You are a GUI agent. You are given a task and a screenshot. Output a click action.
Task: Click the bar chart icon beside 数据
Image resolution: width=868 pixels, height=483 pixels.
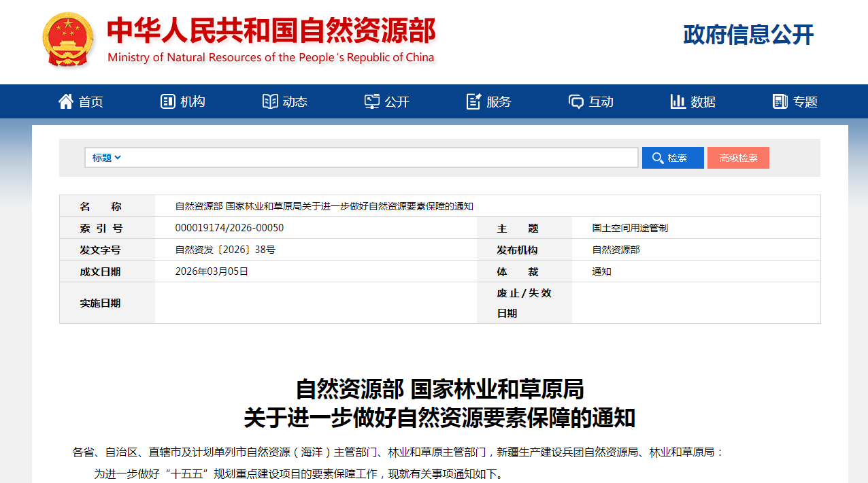click(x=678, y=101)
